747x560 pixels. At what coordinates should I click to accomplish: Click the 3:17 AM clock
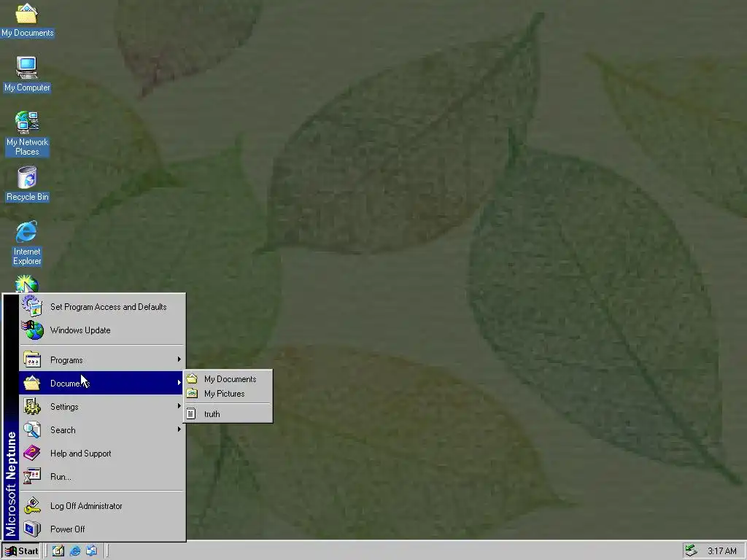pyautogui.click(x=721, y=551)
